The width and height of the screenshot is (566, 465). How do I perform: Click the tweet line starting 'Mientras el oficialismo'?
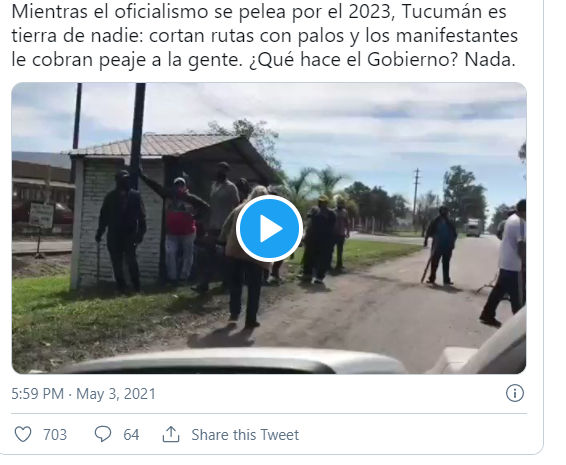tap(259, 12)
